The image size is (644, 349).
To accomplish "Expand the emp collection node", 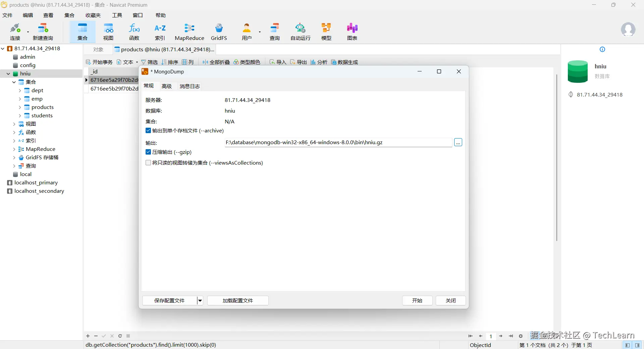I will [20, 99].
